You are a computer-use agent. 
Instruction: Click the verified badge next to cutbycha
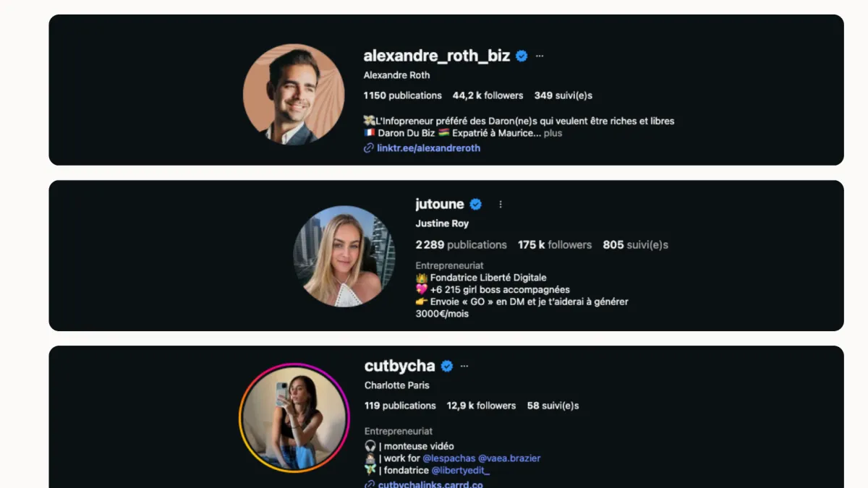coord(447,366)
